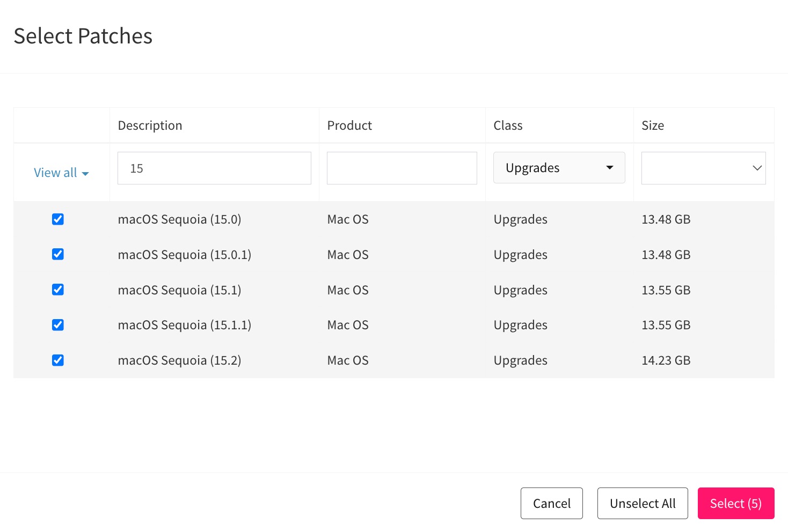Click the macOS Sequoia (15.0.1) description
The width and height of the screenshot is (788, 532).
[185, 255]
